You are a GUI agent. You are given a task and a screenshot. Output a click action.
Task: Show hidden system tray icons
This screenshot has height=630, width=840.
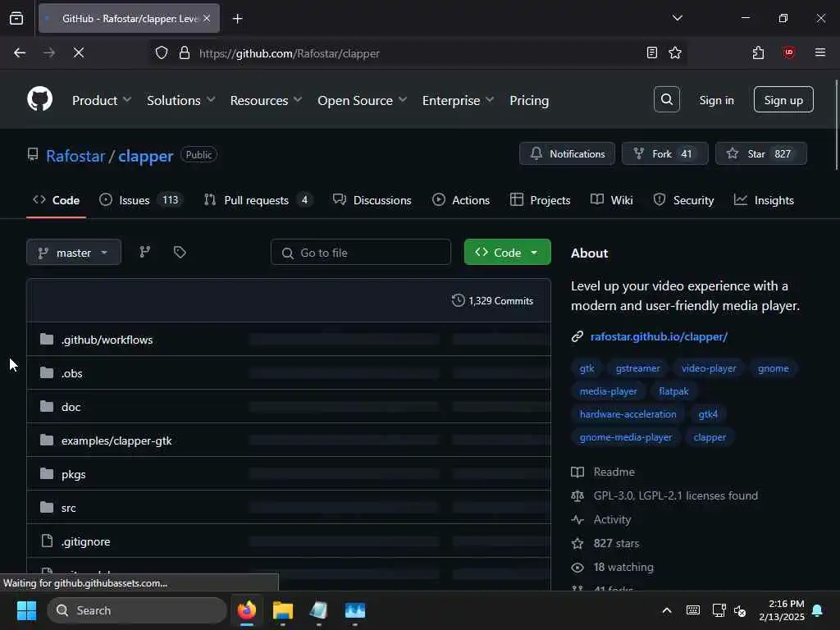point(666,610)
